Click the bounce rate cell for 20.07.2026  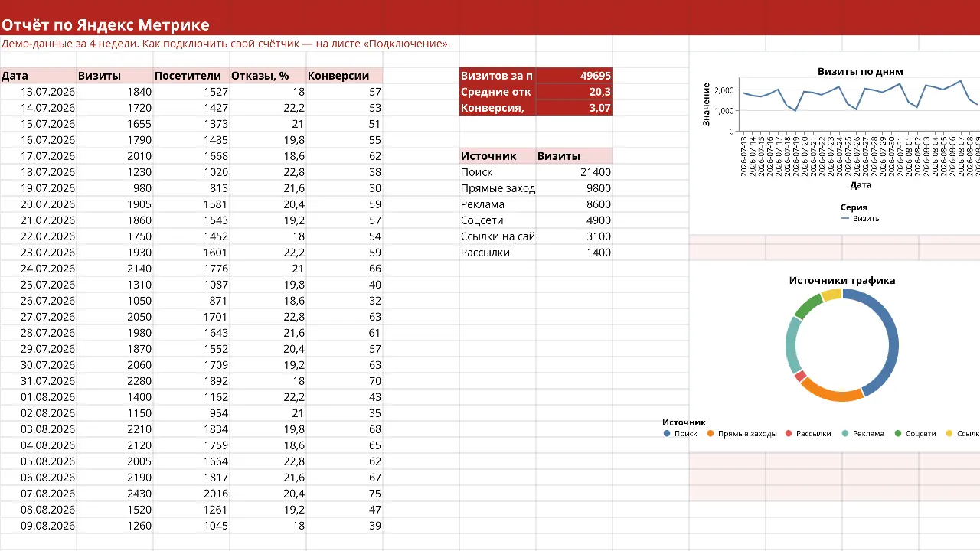(x=268, y=204)
